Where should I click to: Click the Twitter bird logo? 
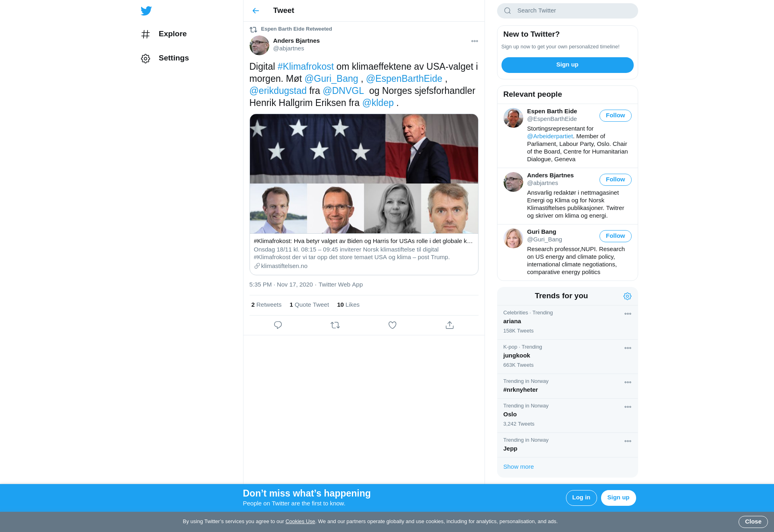(x=146, y=11)
